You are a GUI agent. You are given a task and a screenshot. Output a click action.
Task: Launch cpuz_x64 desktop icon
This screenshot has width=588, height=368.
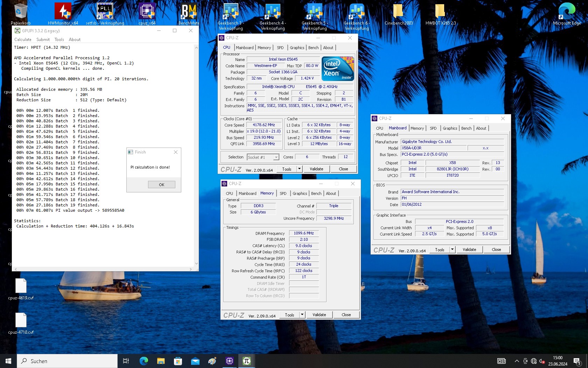click(147, 14)
